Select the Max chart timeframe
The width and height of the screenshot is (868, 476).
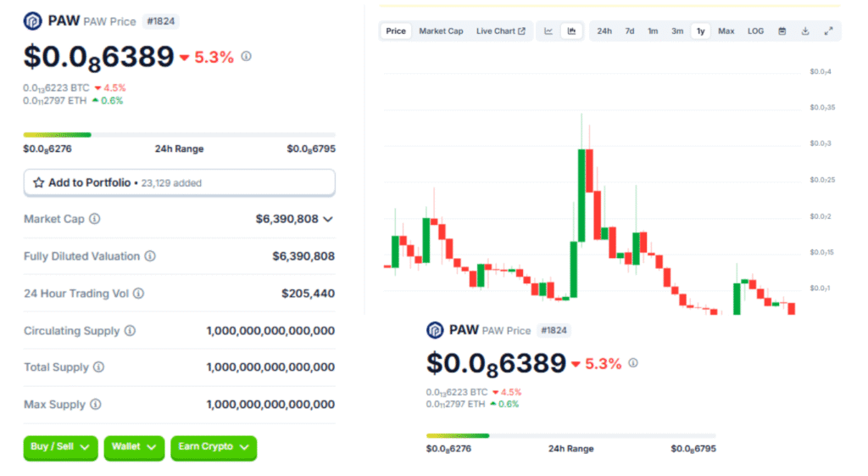pos(726,31)
